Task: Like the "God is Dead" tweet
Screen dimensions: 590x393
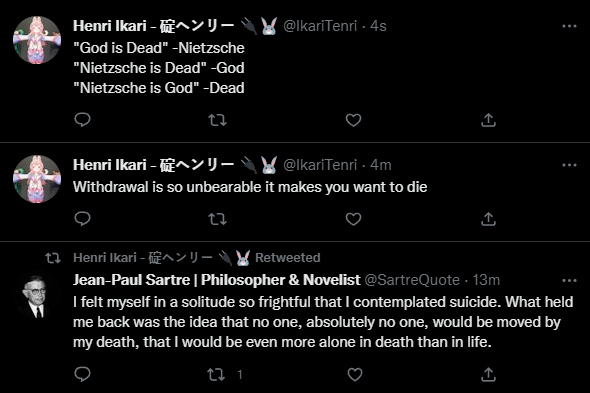Action: point(353,120)
